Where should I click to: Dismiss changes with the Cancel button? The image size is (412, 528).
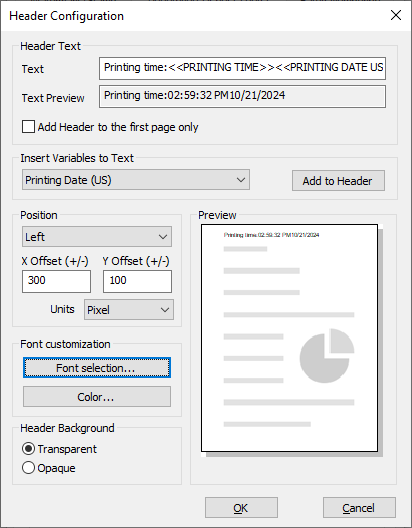[x=359, y=508]
